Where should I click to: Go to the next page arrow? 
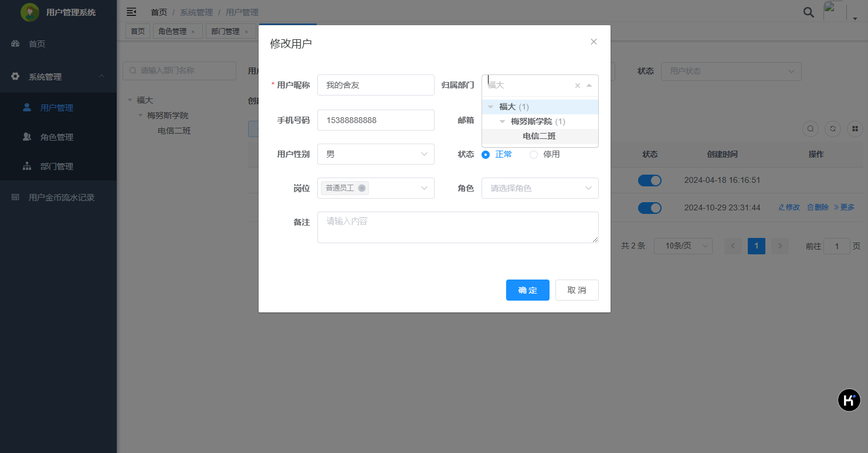(779, 246)
